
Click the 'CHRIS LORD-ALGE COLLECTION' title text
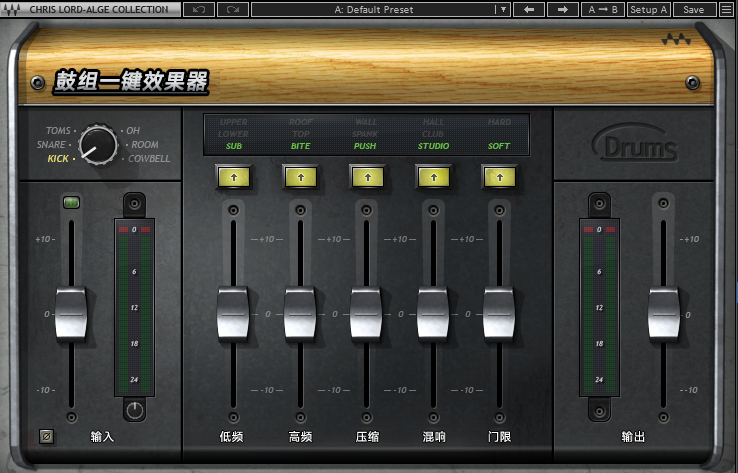pos(99,9)
